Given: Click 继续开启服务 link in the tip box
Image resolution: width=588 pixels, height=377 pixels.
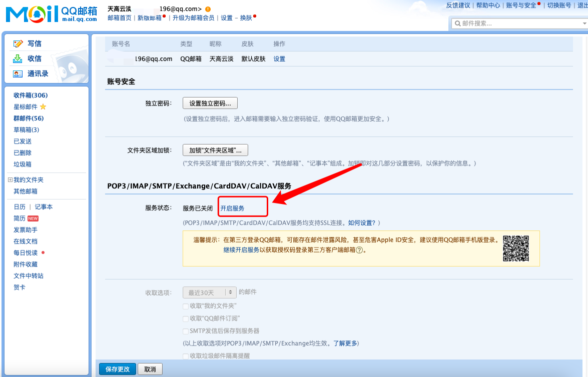Looking at the screenshot, I should tap(241, 250).
